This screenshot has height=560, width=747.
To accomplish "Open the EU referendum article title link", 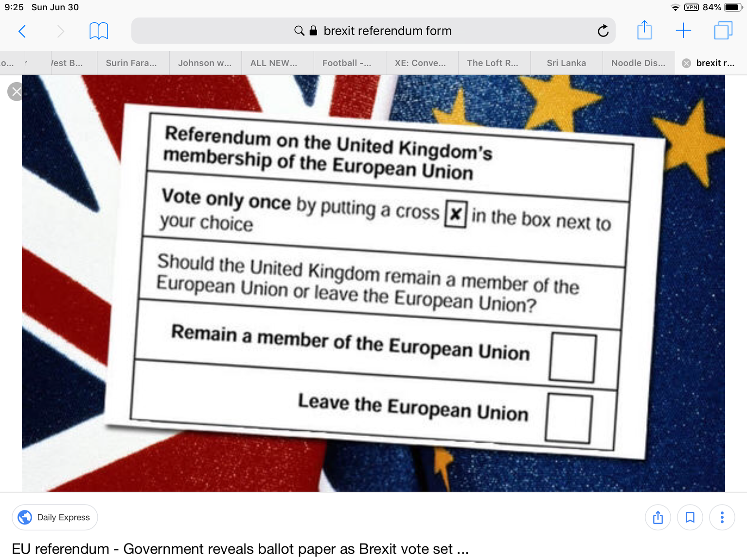I will [240, 549].
